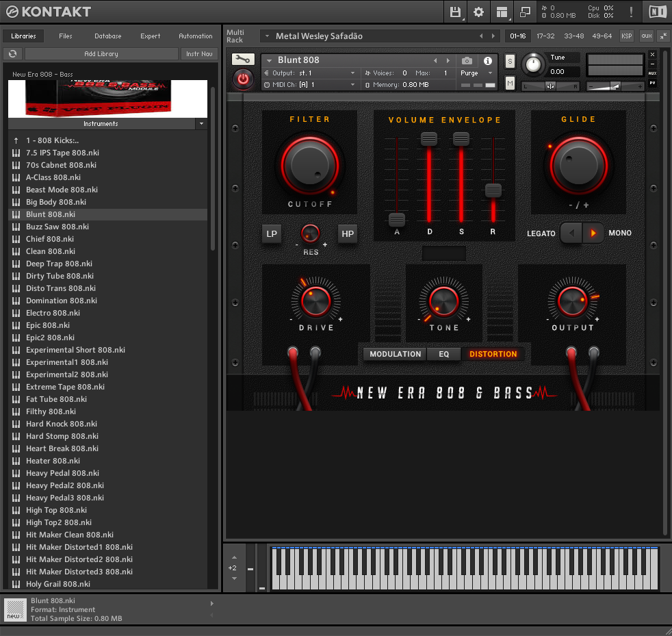Select Heart Break 808.nki instrument
The height and width of the screenshot is (636, 672).
coord(107,448)
